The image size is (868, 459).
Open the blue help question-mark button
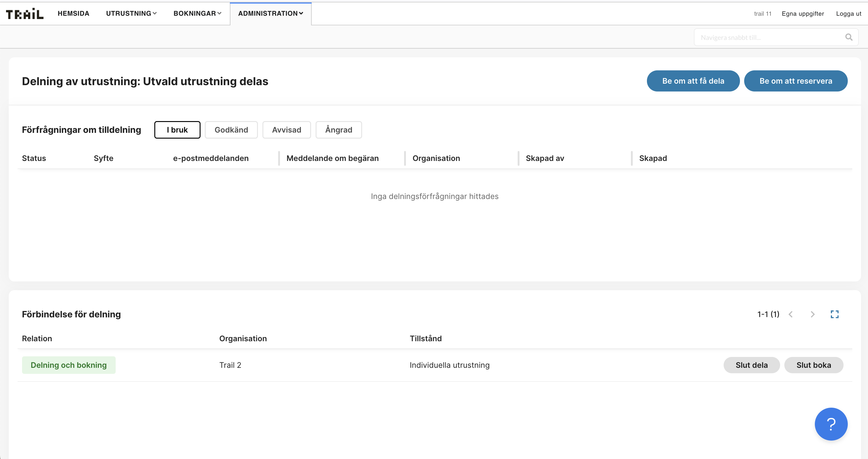coord(831,424)
